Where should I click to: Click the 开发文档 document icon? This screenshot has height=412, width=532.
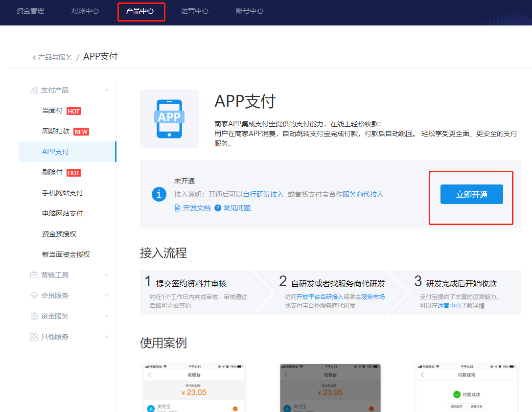click(x=178, y=208)
